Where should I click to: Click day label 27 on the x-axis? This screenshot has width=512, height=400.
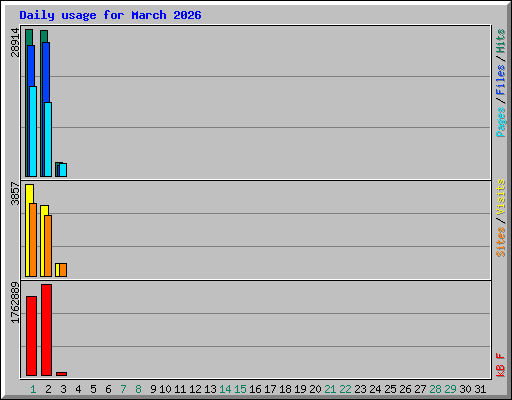click(x=420, y=389)
